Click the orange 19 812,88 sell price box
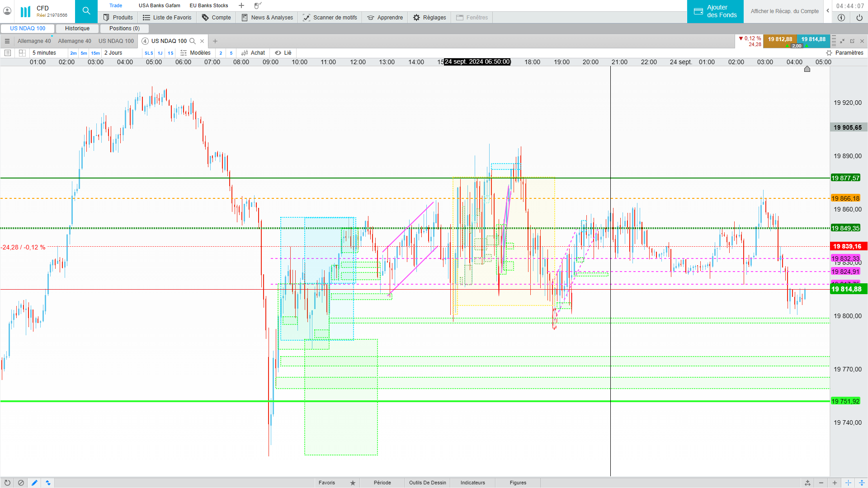Screen dimensions: 868x488 780,39
